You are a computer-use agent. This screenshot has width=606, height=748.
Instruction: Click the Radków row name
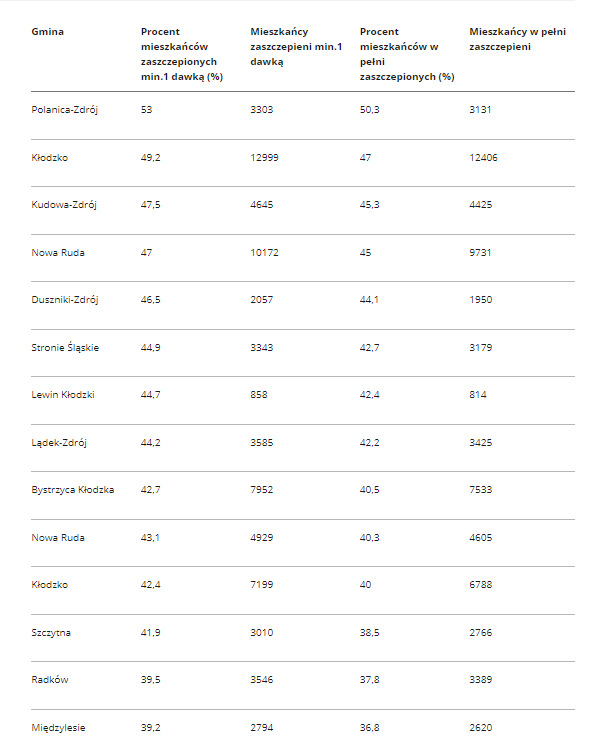50,680
